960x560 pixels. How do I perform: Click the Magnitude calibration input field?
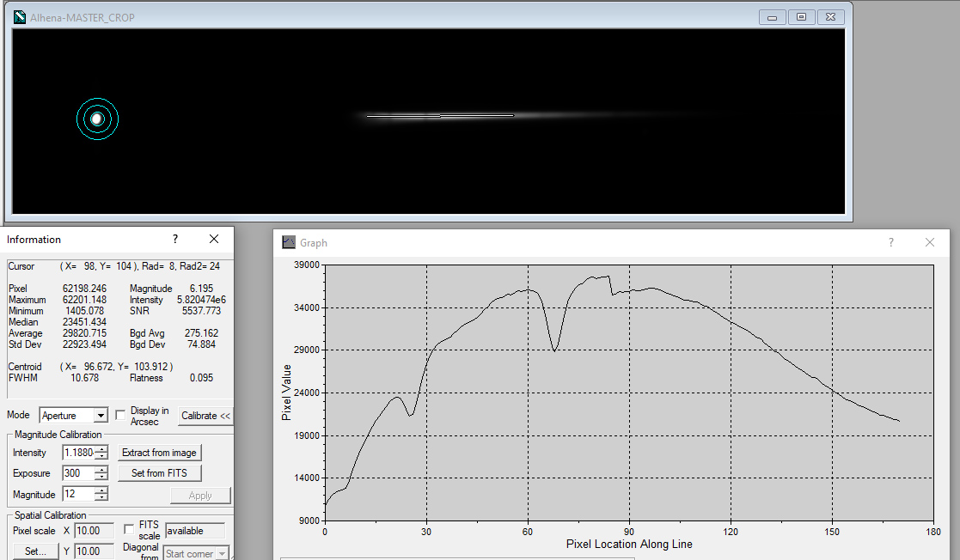pos(79,494)
